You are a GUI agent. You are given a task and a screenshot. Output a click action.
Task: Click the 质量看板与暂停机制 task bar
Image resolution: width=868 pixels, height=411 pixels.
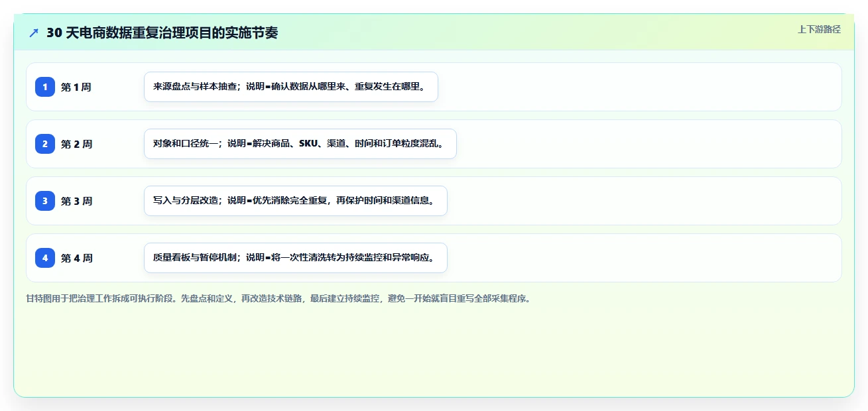point(296,258)
